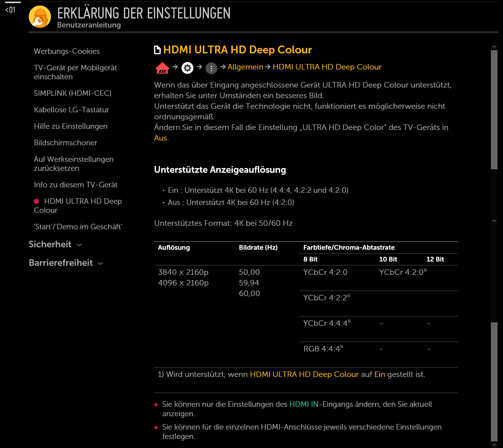Click the upper scrollbar thumb

click(494, 110)
